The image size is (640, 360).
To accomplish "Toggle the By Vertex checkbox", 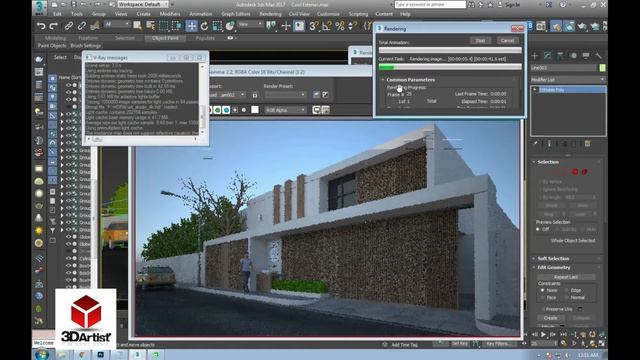I will coord(541,182).
